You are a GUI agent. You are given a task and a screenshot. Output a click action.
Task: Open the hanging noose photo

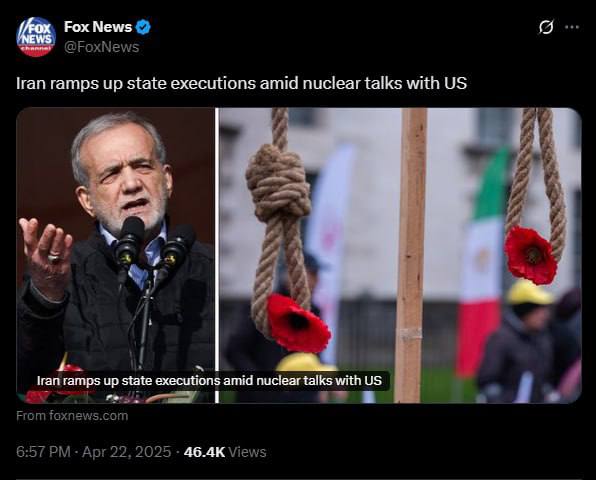pyautogui.click(x=400, y=255)
